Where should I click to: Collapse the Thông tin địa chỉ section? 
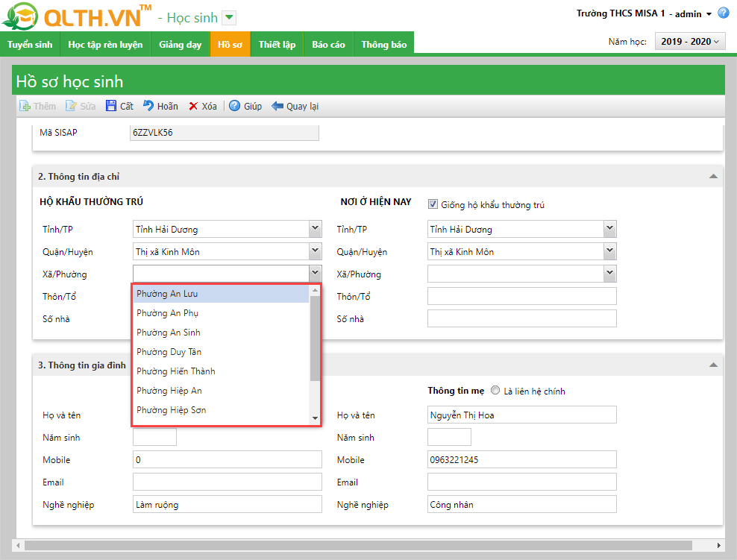(713, 176)
